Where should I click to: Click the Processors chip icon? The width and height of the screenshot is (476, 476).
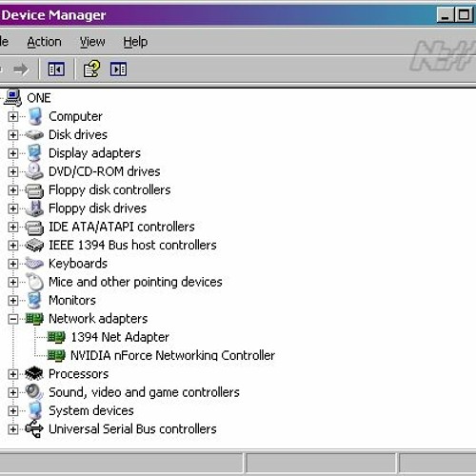(34, 374)
